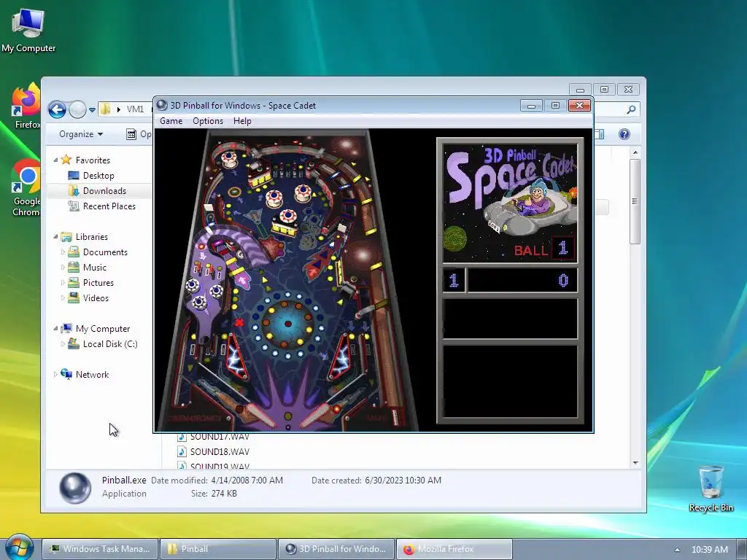Select the Documents library
This screenshot has height=560, width=747.
[x=105, y=252]
